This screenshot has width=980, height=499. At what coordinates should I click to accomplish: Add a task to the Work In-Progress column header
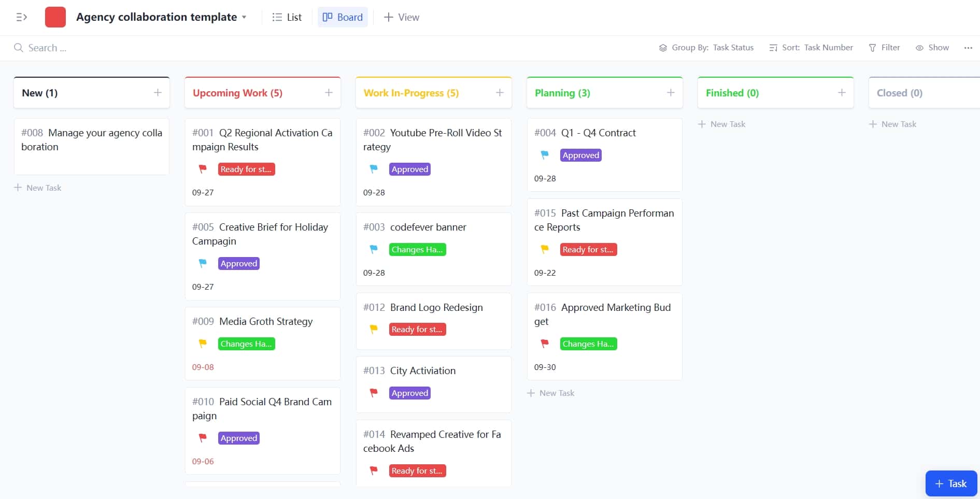click(500, 92)
